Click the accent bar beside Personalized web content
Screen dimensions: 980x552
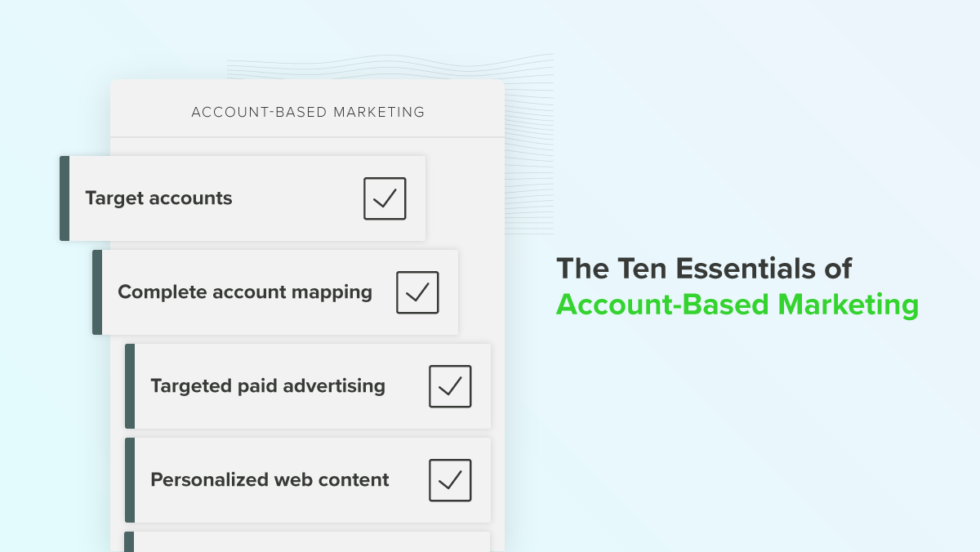(x=130, y=480)
